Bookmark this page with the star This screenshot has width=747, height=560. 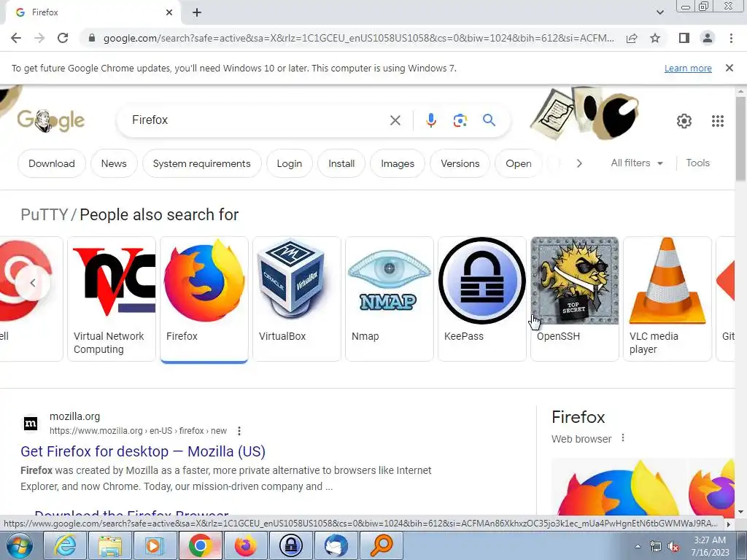656,38
